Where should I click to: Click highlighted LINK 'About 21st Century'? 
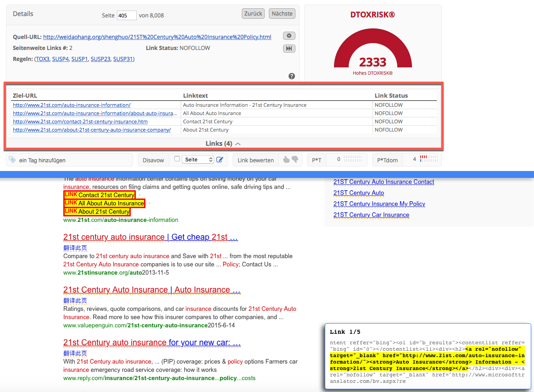(x=97, y=211)
